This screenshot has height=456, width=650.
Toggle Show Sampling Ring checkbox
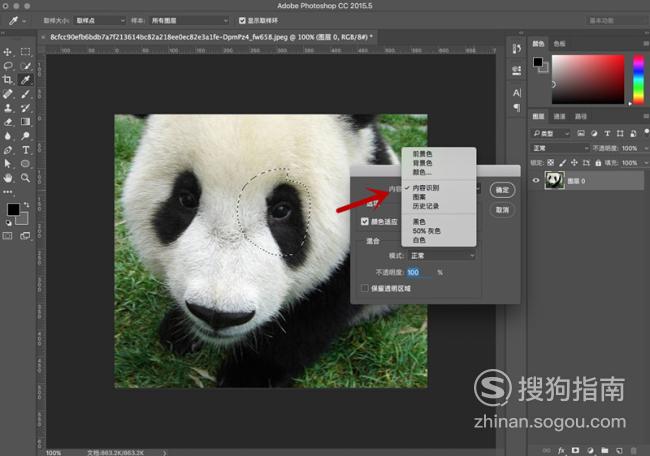[x=243, y=20]
